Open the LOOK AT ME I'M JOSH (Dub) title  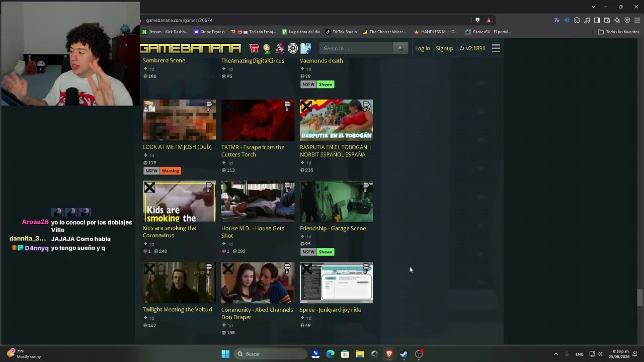(x=177, y=147)
